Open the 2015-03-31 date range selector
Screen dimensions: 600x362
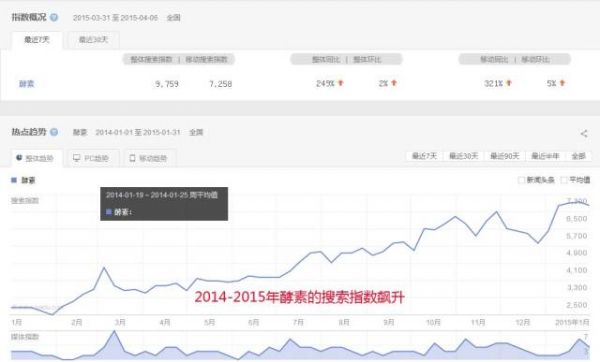coord(115,18)
